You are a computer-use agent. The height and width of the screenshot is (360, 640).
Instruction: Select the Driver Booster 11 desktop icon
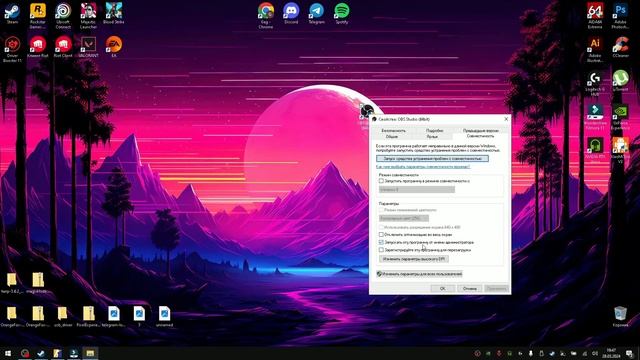tap(12, 49)
